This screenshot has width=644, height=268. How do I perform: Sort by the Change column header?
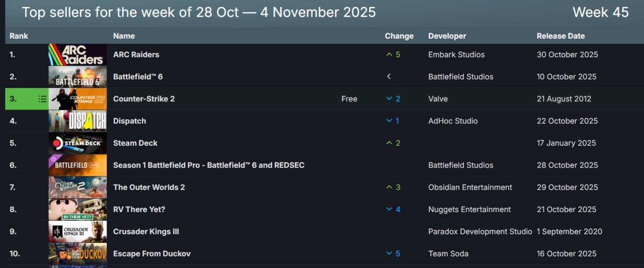(x=399, y=36)
